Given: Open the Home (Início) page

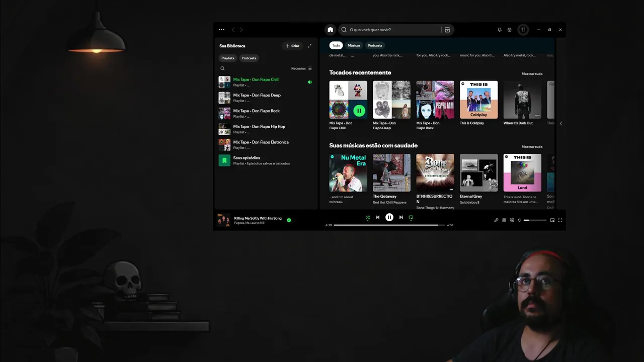Looking at the screenshot, I should point(330,30).
